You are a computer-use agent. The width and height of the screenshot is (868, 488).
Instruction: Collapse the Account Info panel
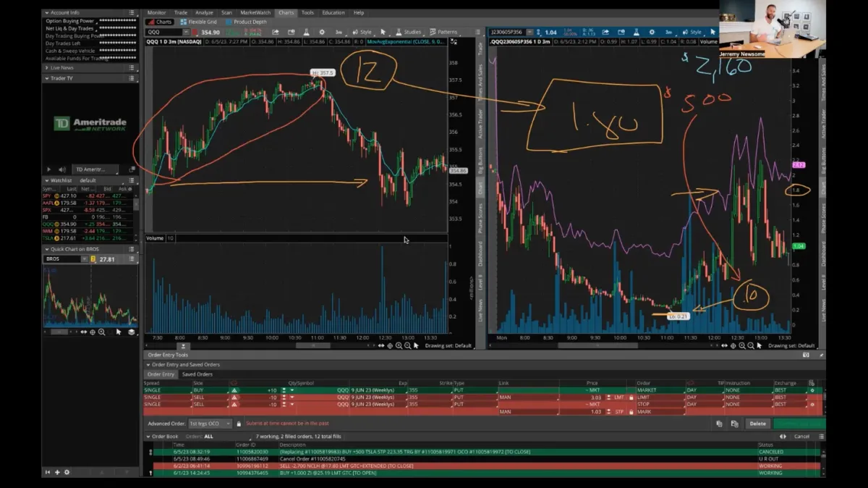click(x=46, y=12)
